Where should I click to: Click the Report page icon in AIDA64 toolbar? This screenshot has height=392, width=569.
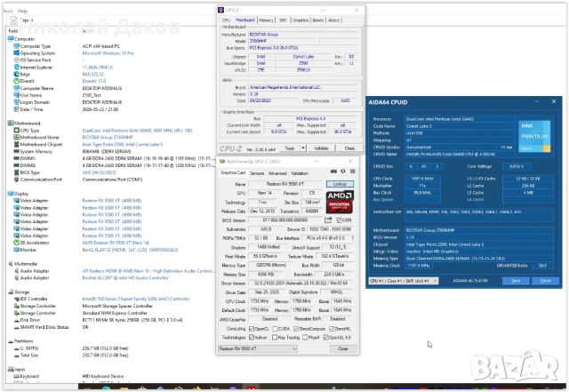point(14,20)
